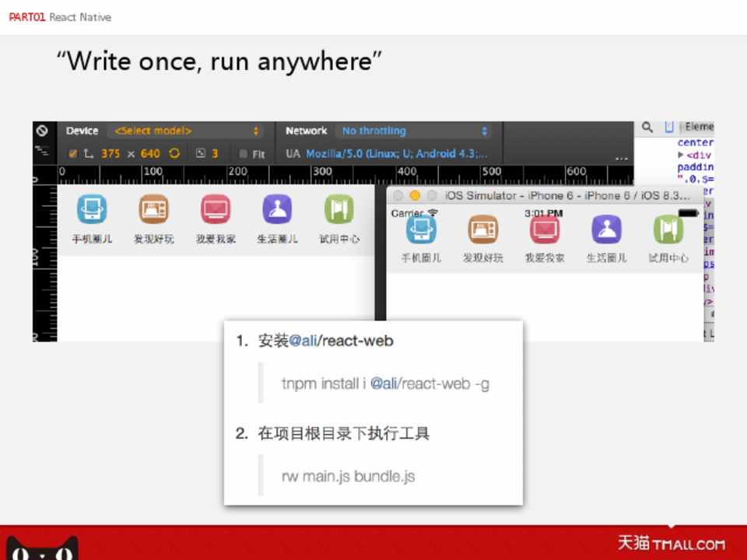This screenshot has width=747, height=560.
Task: Click the 手机圈儿 icon in browser emulator
Action: [x=92, y=209]
